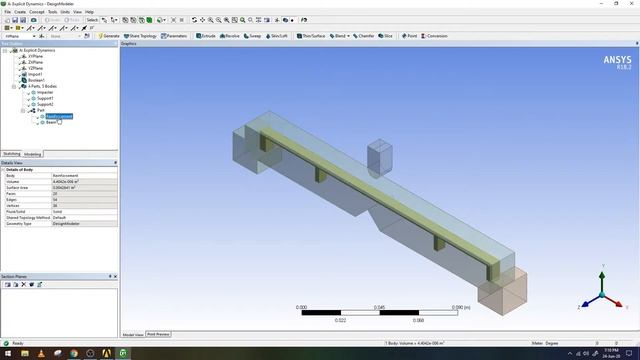Image resolution: width=640 pixels, height=360 pixels.
Task: Click the solid green body selection filter
Action: point(149,20)
